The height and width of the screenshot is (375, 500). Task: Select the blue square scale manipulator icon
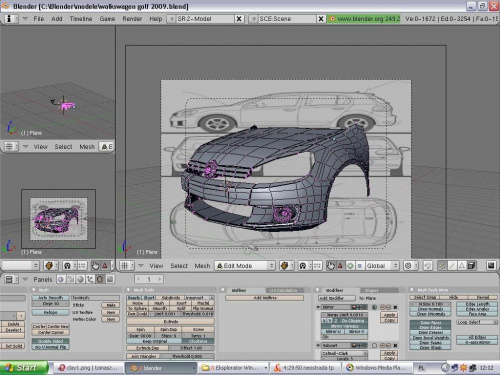[360, 266]
